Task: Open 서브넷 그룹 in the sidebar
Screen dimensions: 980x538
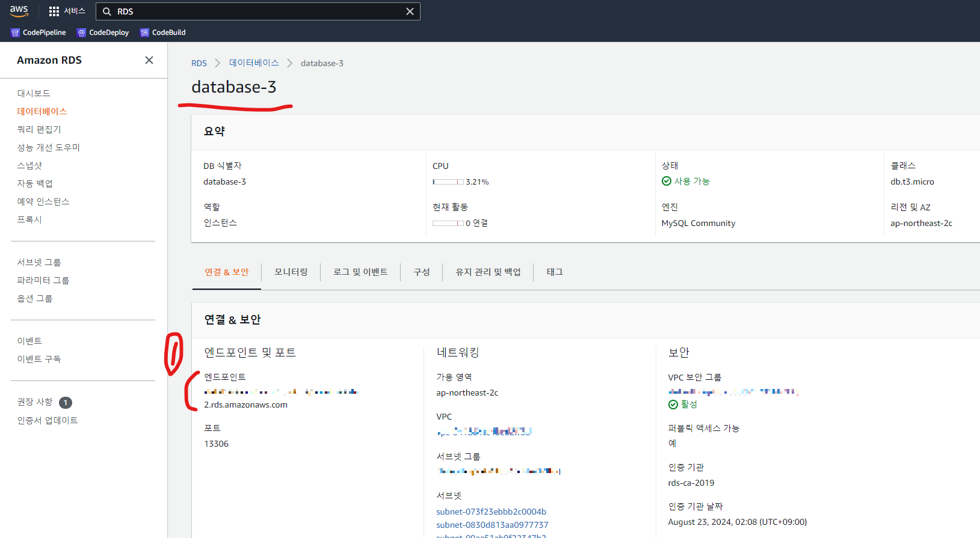Action: pos(39,262)
